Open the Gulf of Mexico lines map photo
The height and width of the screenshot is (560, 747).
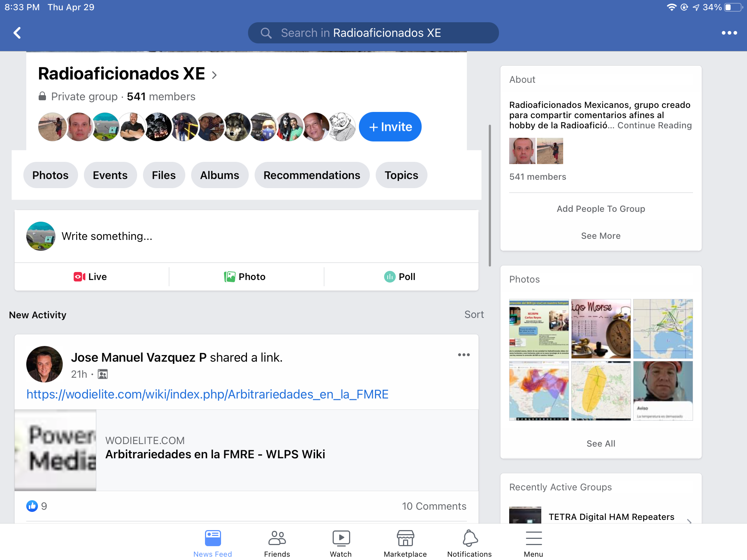click(663, 329)
